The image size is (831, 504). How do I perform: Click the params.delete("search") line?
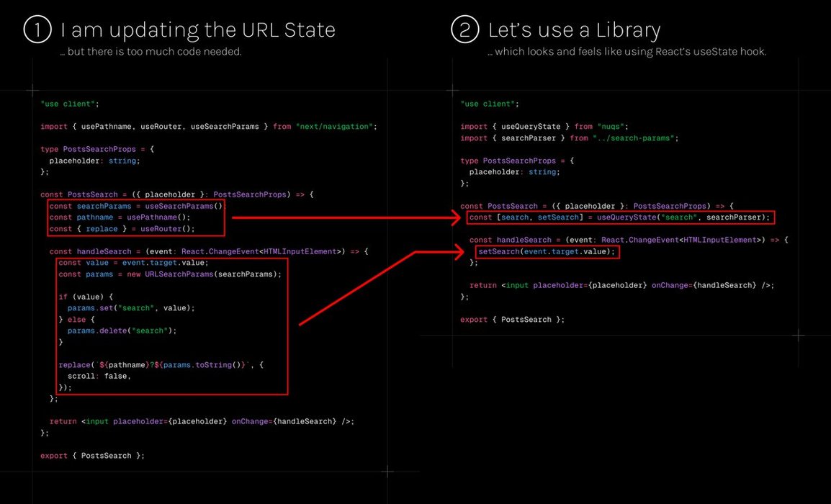tap(122, 330)
